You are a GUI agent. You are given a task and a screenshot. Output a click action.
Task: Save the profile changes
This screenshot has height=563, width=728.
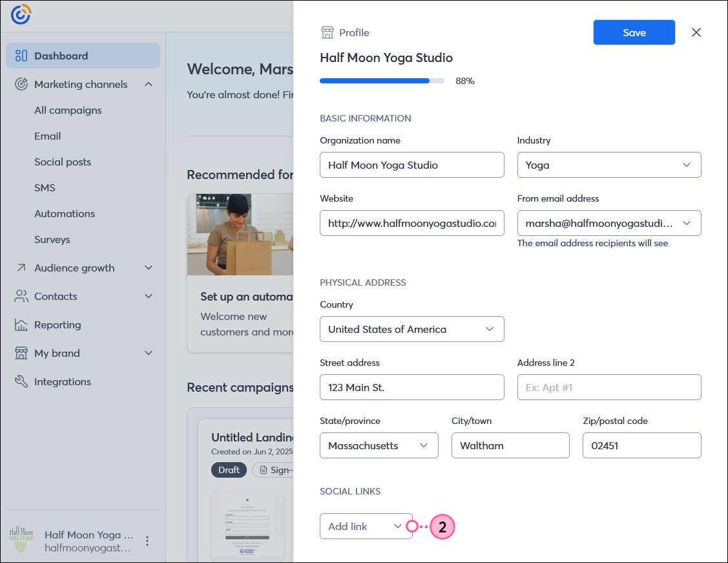pos(634,32)
